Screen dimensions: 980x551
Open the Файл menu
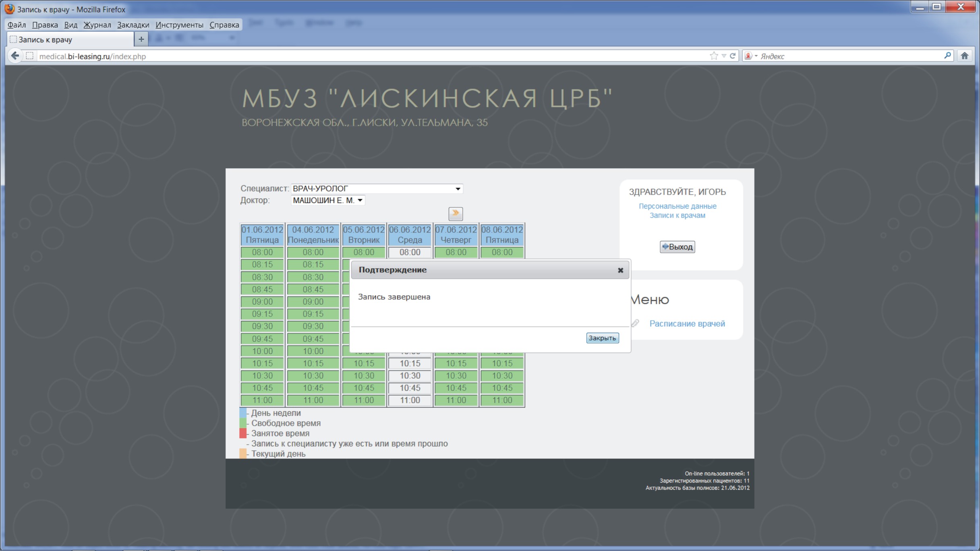pos(17,25)
